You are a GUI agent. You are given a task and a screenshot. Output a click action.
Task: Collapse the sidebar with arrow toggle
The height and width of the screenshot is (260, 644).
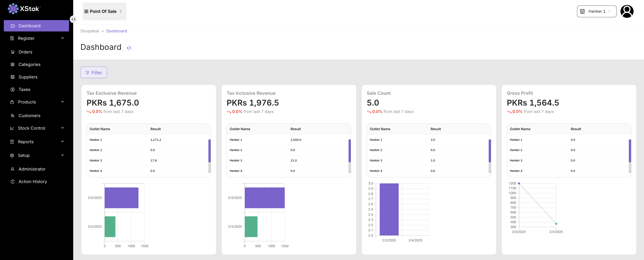[x=73, y=19]
